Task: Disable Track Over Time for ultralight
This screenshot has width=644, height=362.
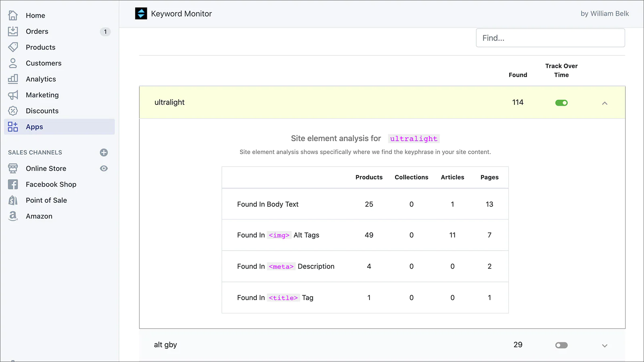Action: click(561, 103)
